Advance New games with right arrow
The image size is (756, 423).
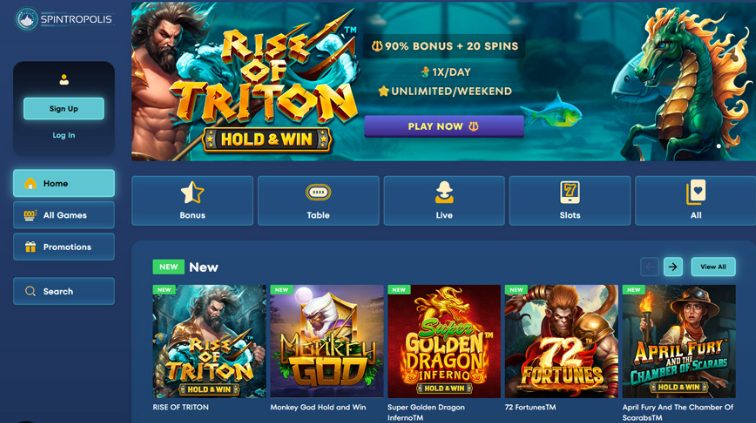(x=673, y=267)
